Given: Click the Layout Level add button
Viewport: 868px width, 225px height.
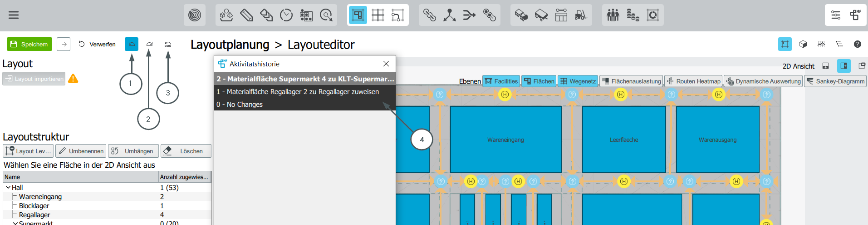Looking at the screenshot, I should click(x=28, y=151).
